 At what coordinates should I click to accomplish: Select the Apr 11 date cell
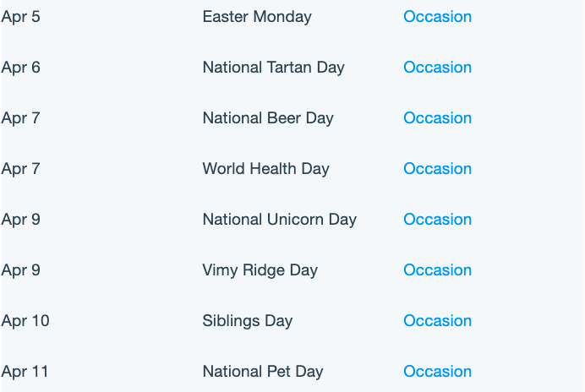click(x=25, y=373)
